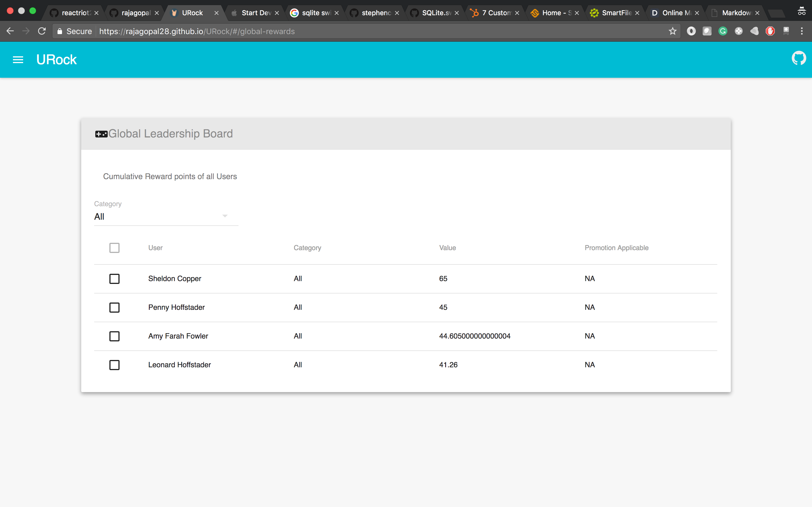Screen dimensions: 812x507
Task: Click the GitHub icon in the app header
Action: click(798, 58)
